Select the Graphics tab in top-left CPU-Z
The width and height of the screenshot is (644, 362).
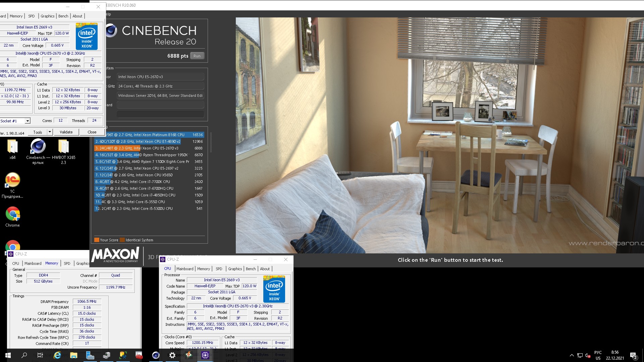click(47, 16)
